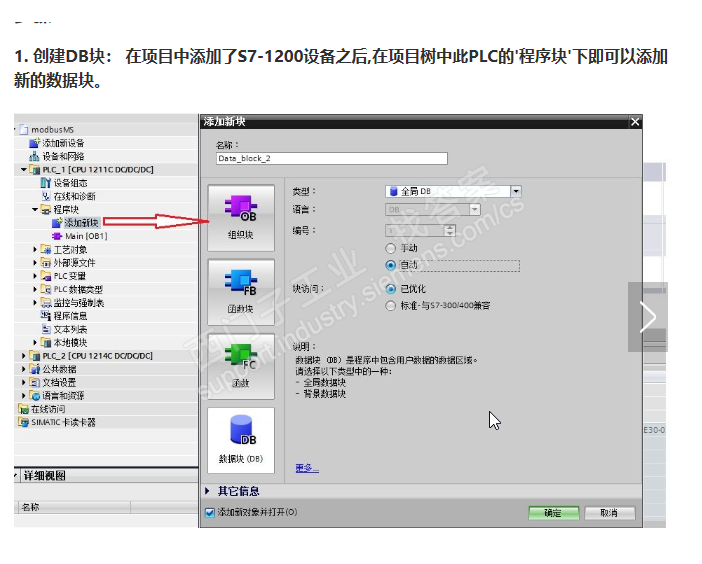
Task: Click the modbusMS project icon
Action: click(24, 130)
